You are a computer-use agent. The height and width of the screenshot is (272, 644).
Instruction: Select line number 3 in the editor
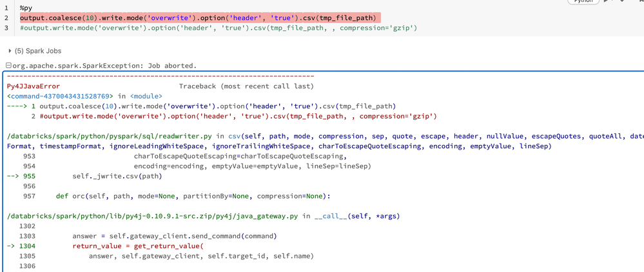(6, 28)
